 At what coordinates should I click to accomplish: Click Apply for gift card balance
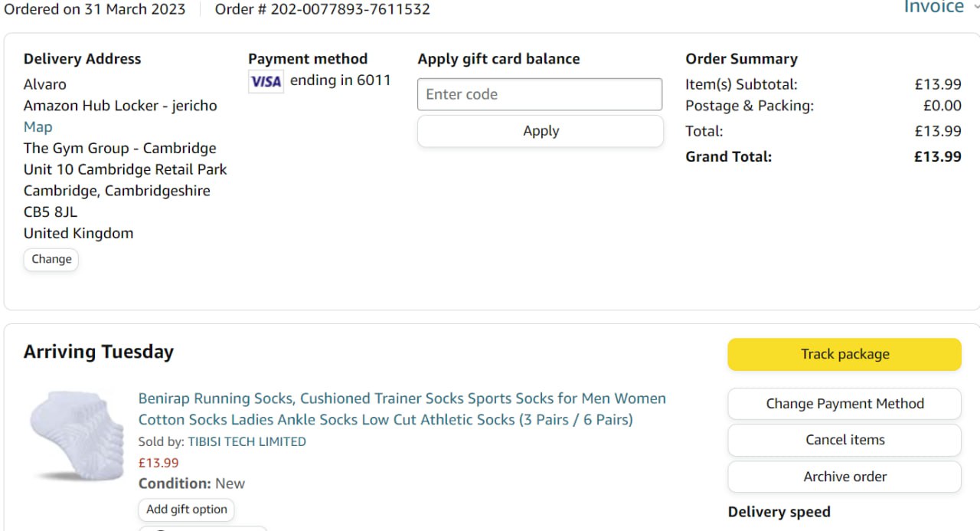[540, 131]
